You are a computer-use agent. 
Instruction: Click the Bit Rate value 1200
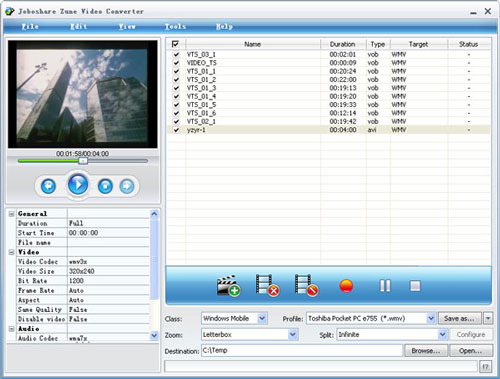click(x=76, y=281)
